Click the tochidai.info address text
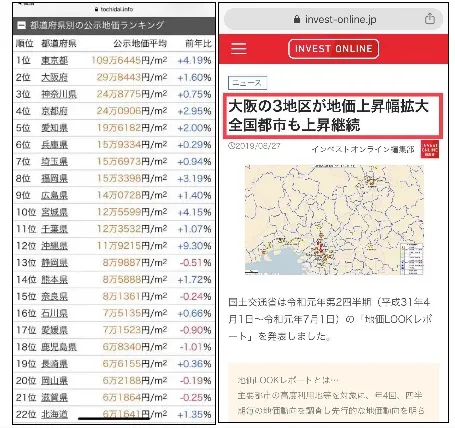 click(117, 9)
